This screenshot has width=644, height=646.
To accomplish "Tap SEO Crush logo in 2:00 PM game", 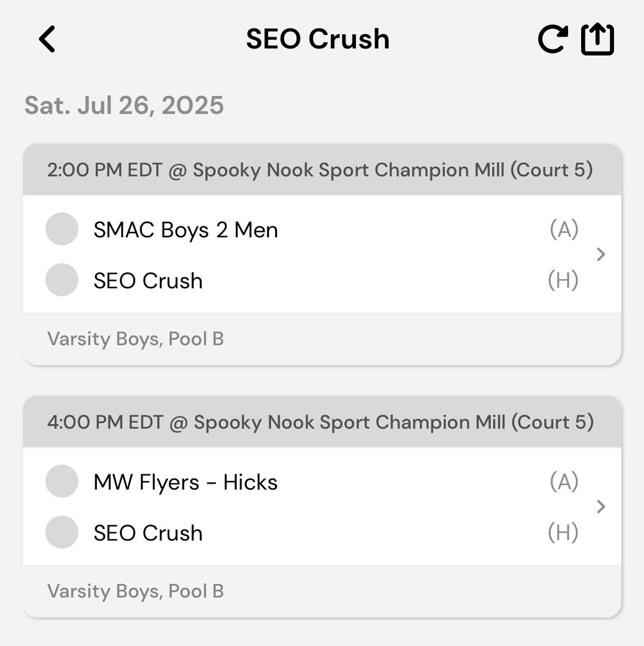I will tap(62, 280).
